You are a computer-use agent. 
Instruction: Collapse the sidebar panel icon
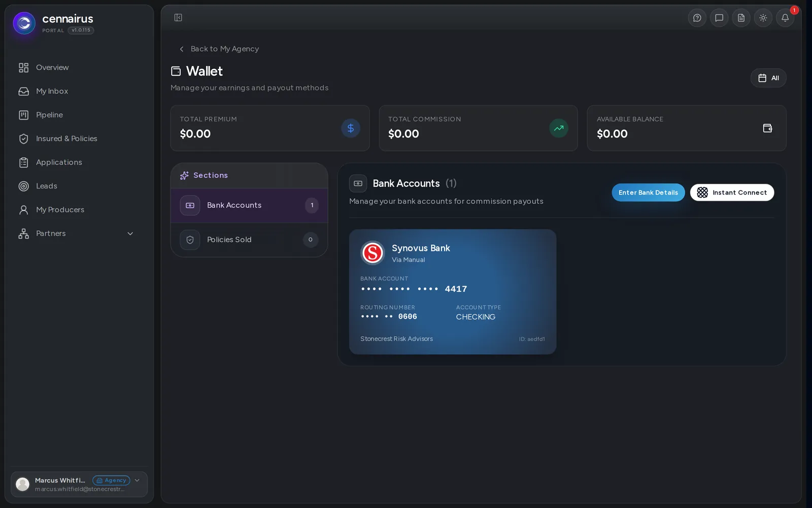tap(178, 18)
